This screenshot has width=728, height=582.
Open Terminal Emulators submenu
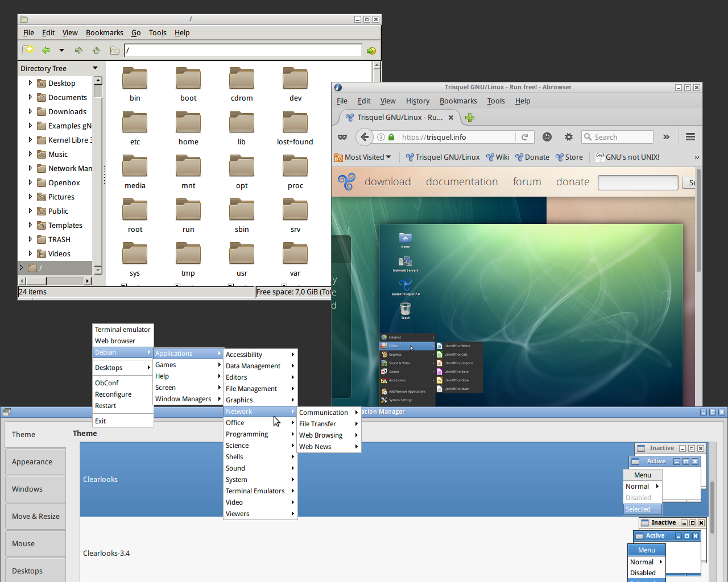260,491
